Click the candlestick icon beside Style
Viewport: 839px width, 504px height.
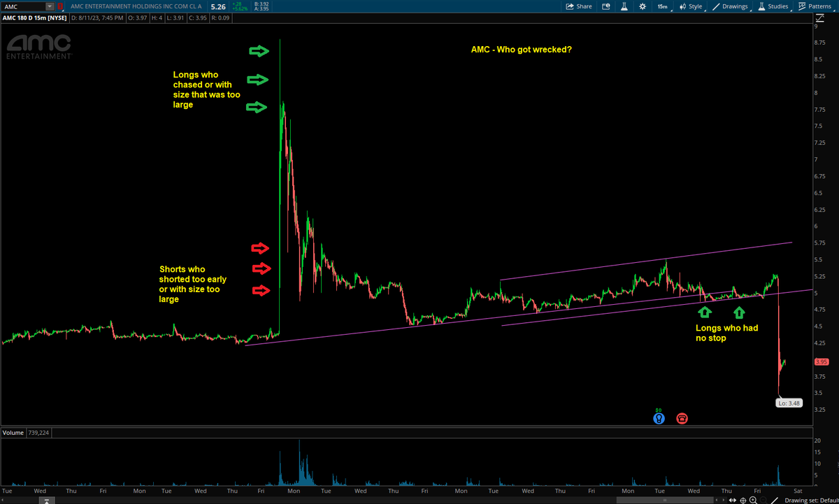pyautogui.click(x=682, y=6)
